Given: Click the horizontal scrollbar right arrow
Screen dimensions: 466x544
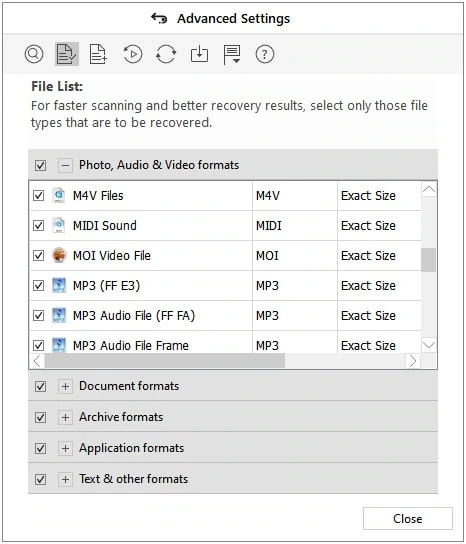Looking at the screenshot, I should click(x=413, y=361).
